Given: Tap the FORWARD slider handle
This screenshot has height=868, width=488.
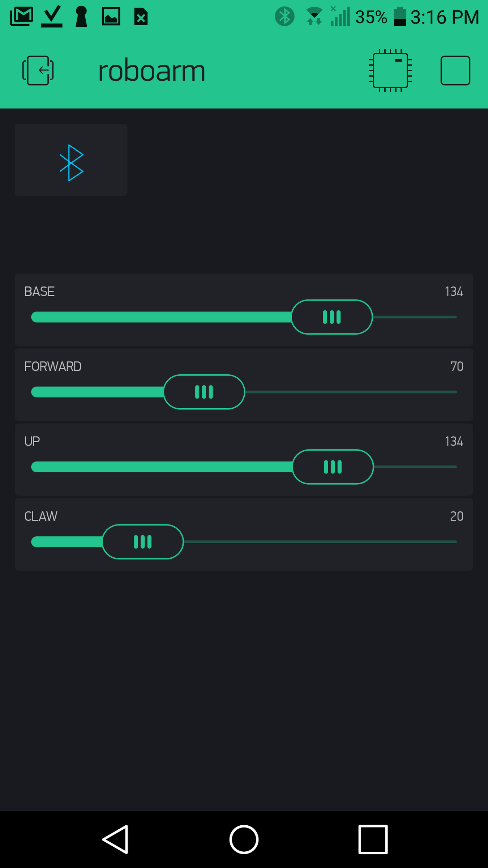Looking at the screenshot, I should 204,392.
